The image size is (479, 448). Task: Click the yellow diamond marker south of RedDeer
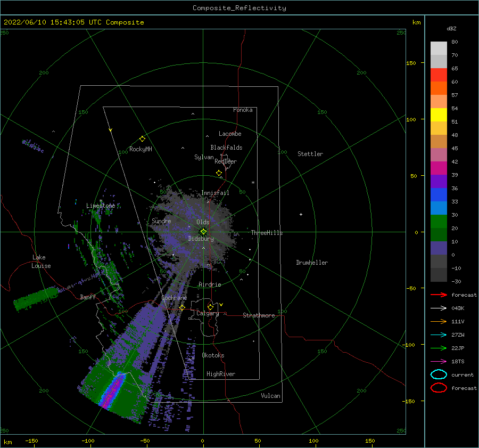pos(219,173)
